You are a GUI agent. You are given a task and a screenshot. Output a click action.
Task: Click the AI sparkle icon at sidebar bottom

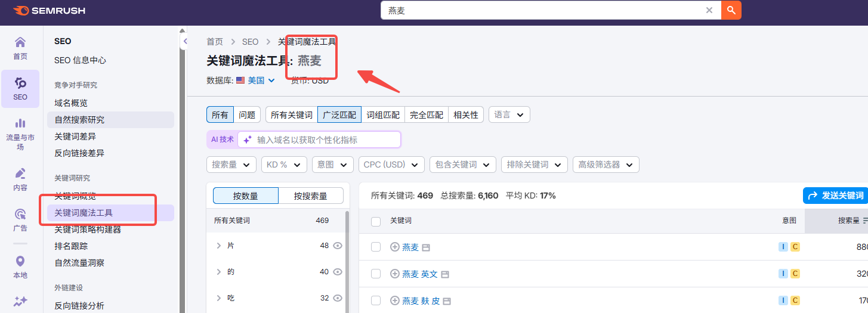[x=20, y=302]
